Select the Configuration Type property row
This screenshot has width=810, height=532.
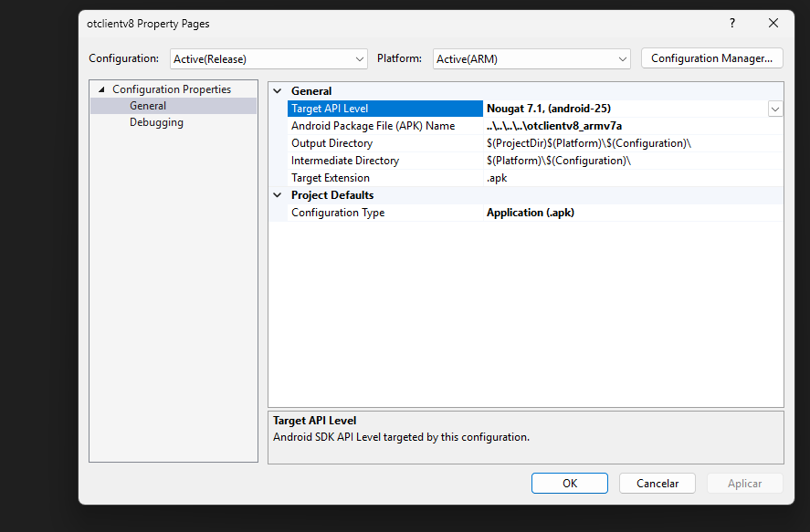[338, 213]
